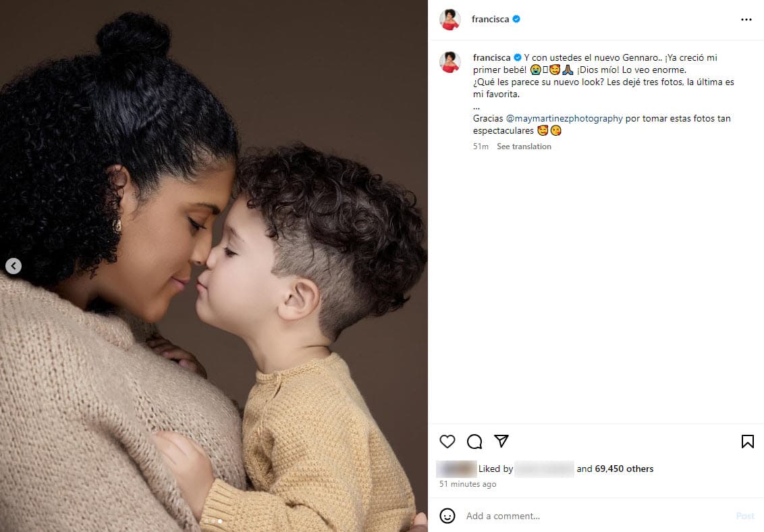Open the francisca username in the header
The image size is (764, 532).
point(490,19)
